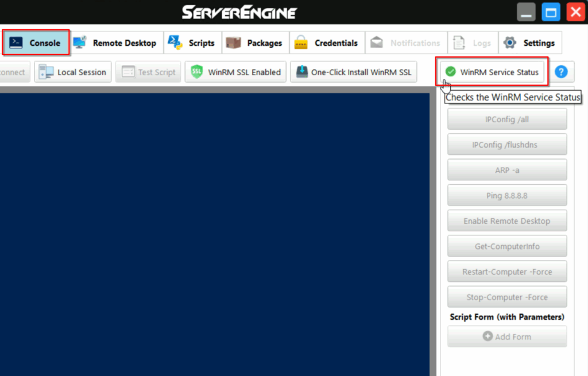
Task: Click the Logs document icon
Action: (x=459, y=42)
